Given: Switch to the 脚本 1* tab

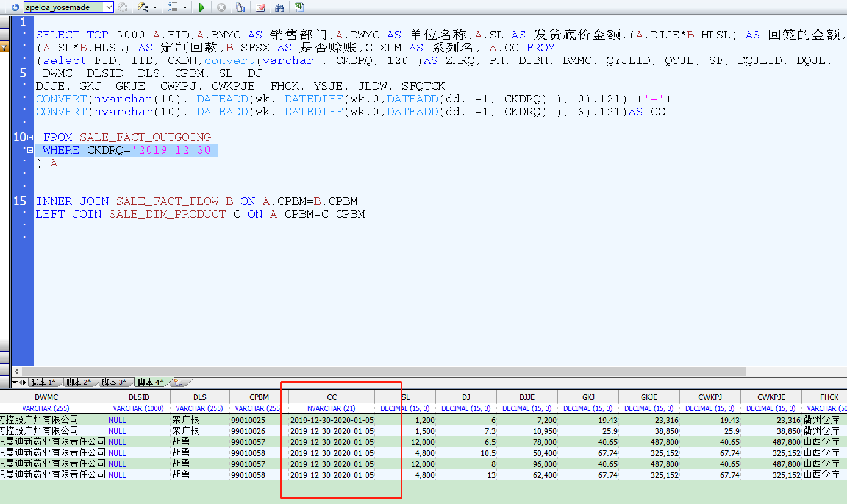Looking at the screenshot, I should [44, 382].
